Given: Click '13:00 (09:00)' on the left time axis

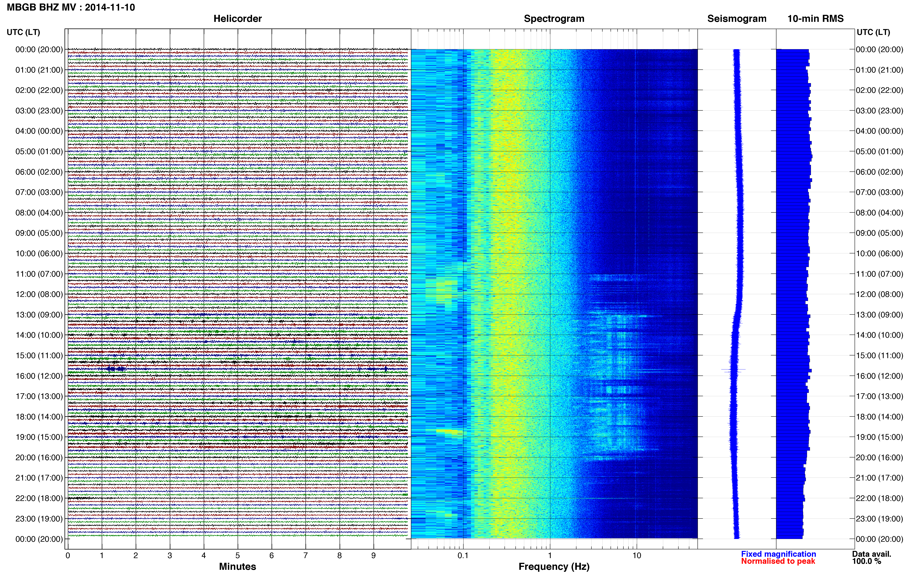Looking at the screenshot, I should pyautogui.click(x=39, y=315).
